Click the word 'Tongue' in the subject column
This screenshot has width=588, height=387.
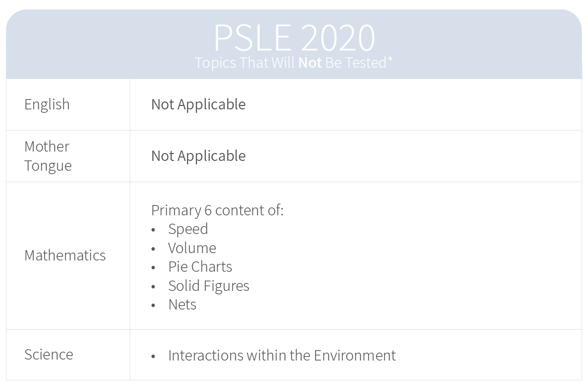pyautogui.click(x=48, y=166)
